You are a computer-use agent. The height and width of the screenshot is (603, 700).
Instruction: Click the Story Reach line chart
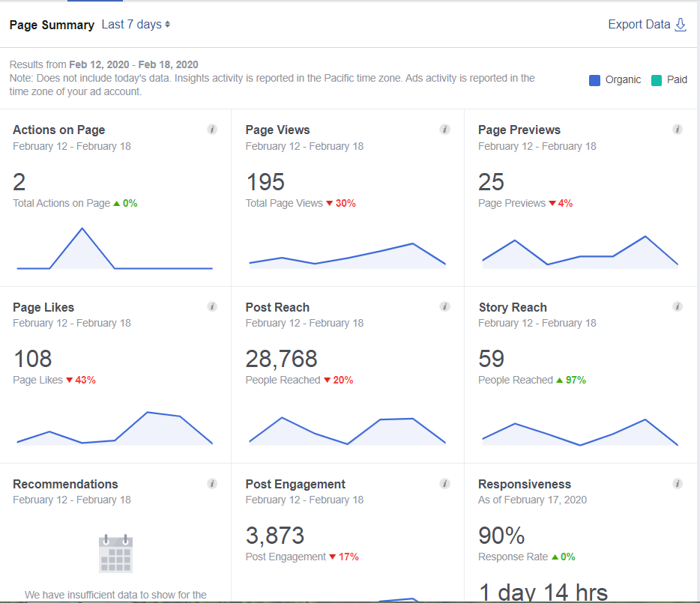click(580, 432)
